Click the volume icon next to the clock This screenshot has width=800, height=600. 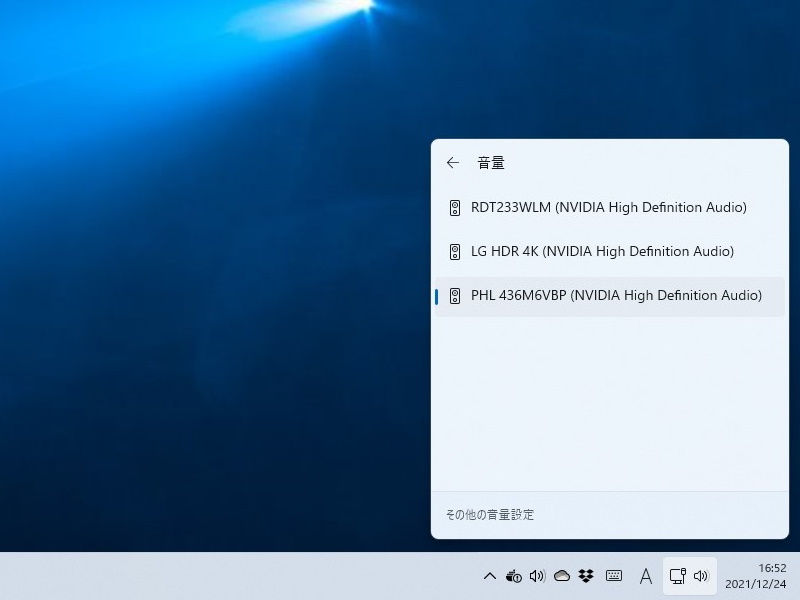click(x=702, y=576)
